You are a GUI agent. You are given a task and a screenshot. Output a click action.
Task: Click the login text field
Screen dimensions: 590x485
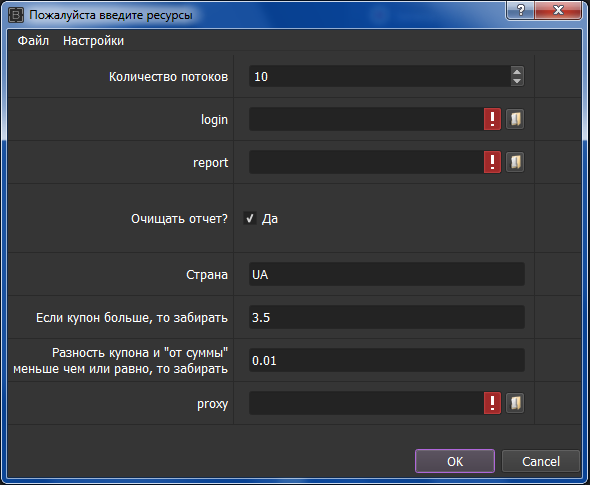(x=366, y=119)
